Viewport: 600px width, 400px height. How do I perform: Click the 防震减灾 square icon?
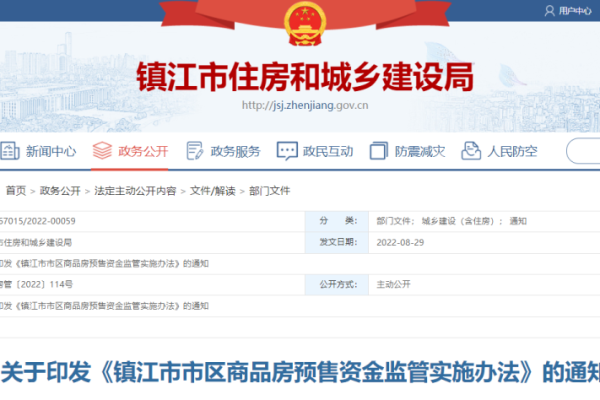click(378, 151)
